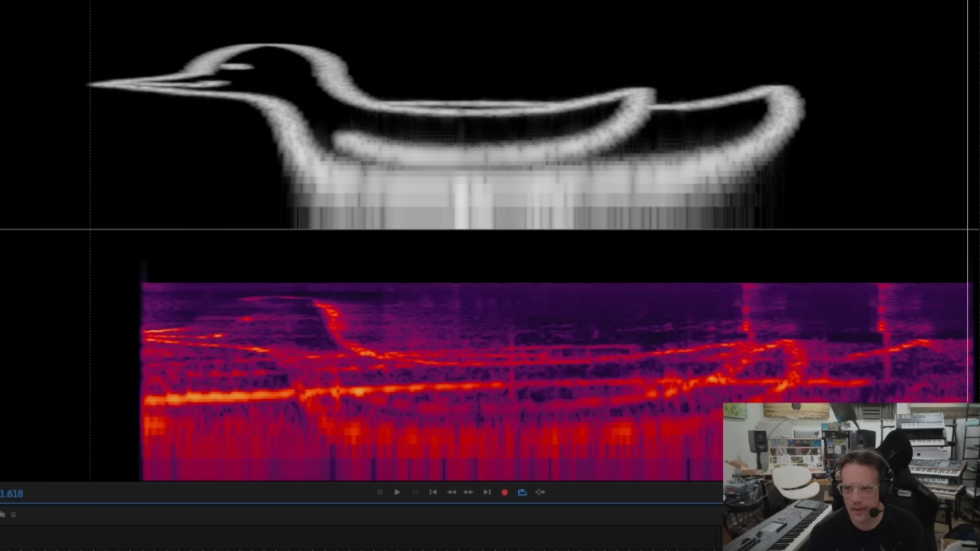Viewport: 980px width, 551px height.
Task: Move playhead to next marker
Action: click(487, 492)
